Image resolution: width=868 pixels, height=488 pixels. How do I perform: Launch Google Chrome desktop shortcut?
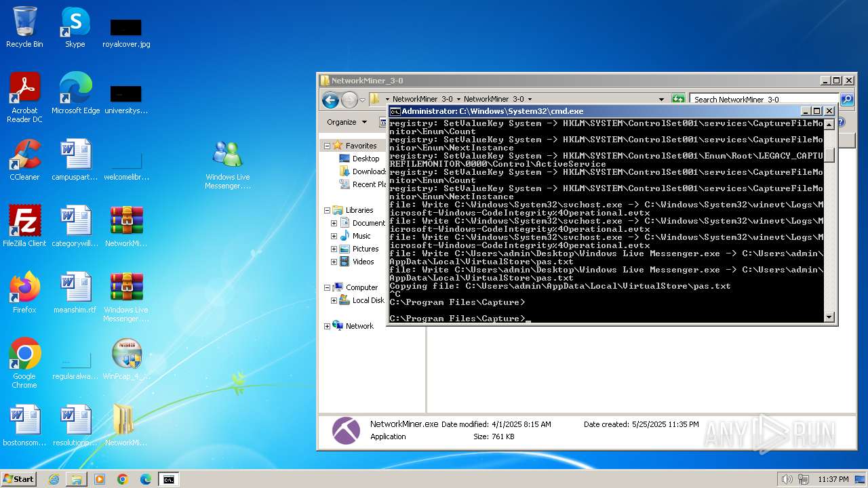tap(24, 363)
